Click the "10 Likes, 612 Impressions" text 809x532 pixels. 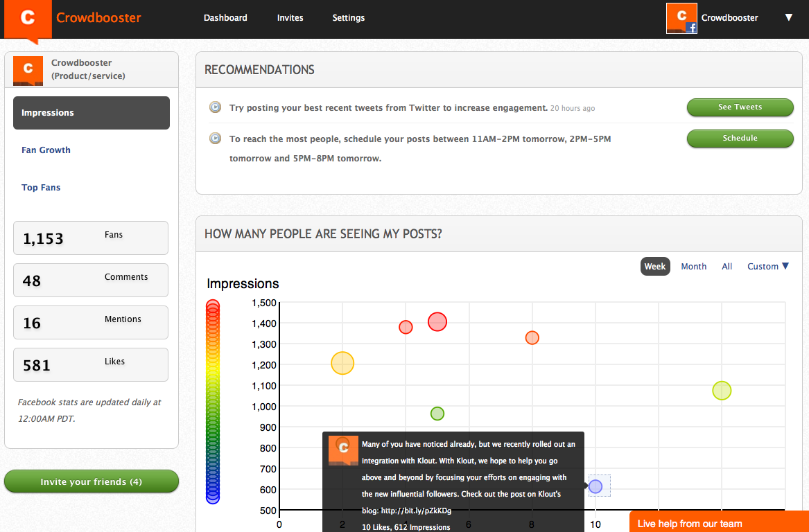pos(406,527)
